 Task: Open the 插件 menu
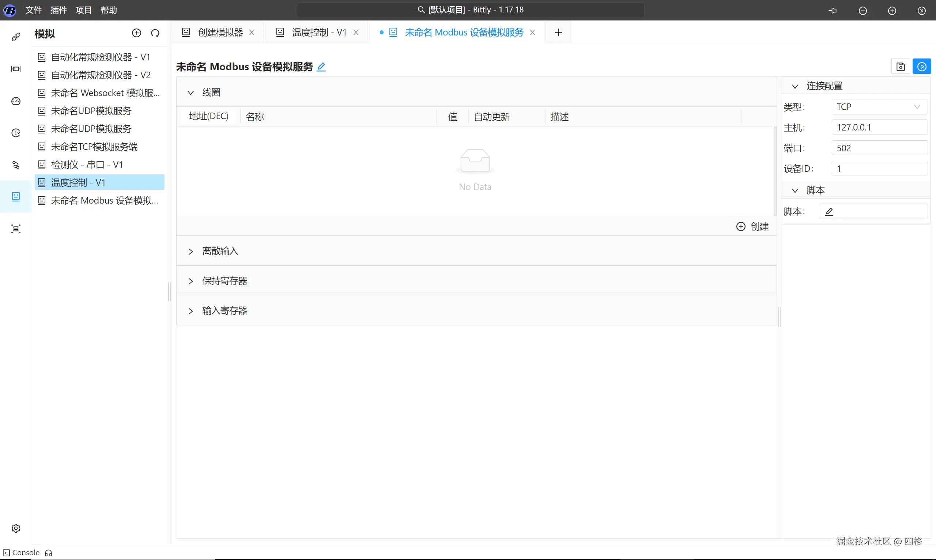pos(58,10)
